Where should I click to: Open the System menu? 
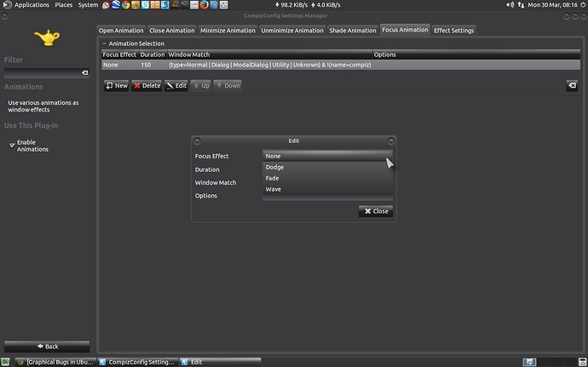(88, 5)
